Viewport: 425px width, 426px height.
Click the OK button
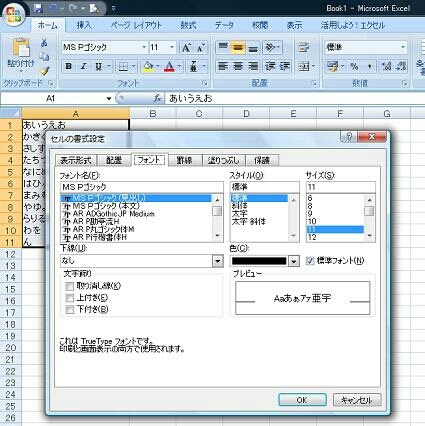(302, 400)
